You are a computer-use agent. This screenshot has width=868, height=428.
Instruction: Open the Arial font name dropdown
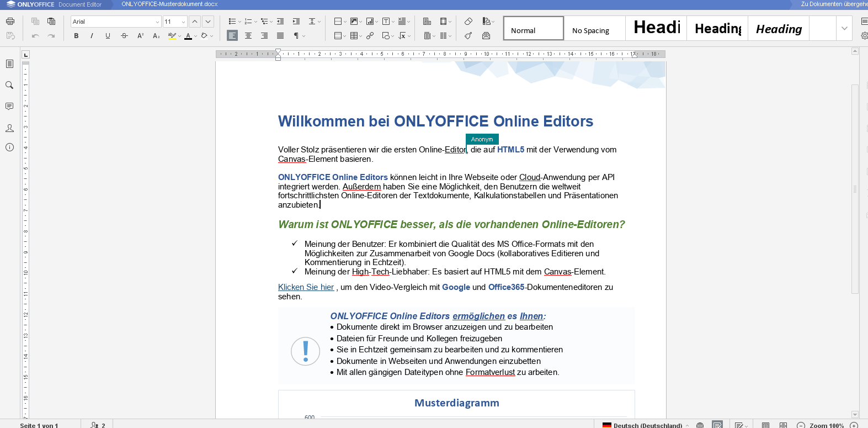[157, 22]
